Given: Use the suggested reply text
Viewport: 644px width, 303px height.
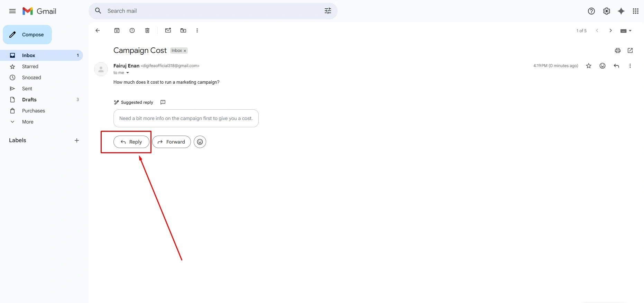Looking at the screenshot, I should coord(186,118).
